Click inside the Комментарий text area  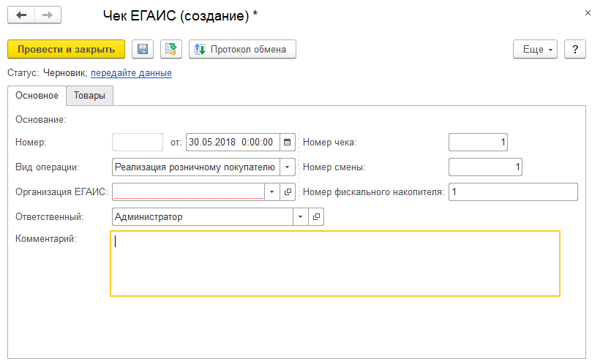pyautogui.click(x=335, y=263)
